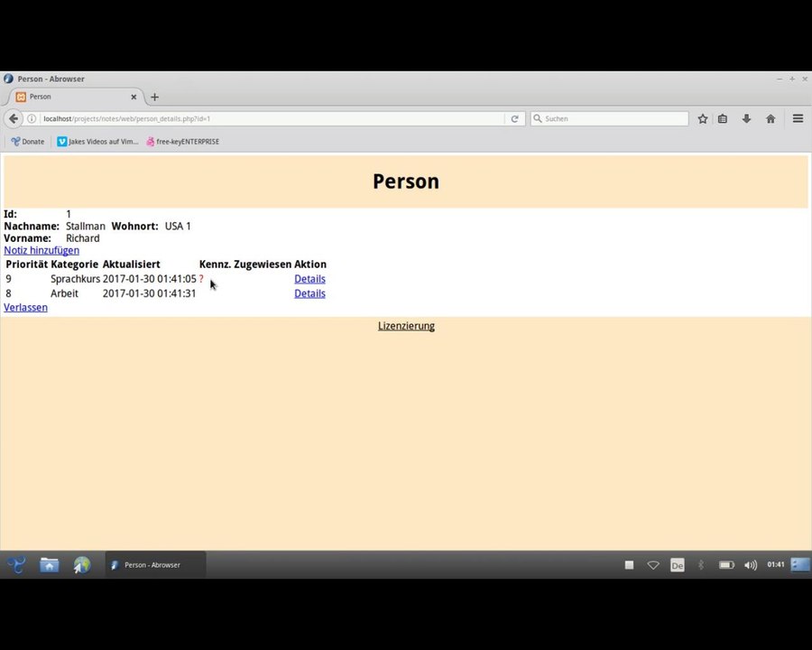Open the hamburger menu
The width and height of the screenshot is (812, 650).
tap(798, 118)
